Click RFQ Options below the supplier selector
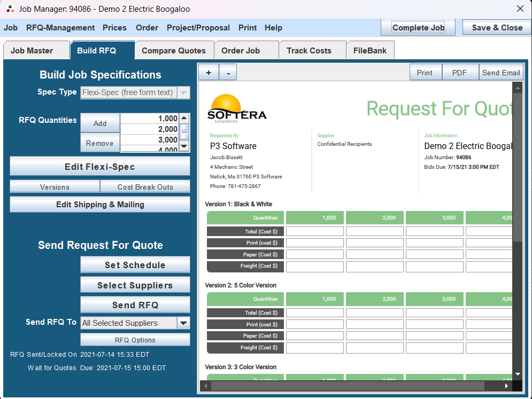Screen dimensions: 532x399 [x=135, y=339]
